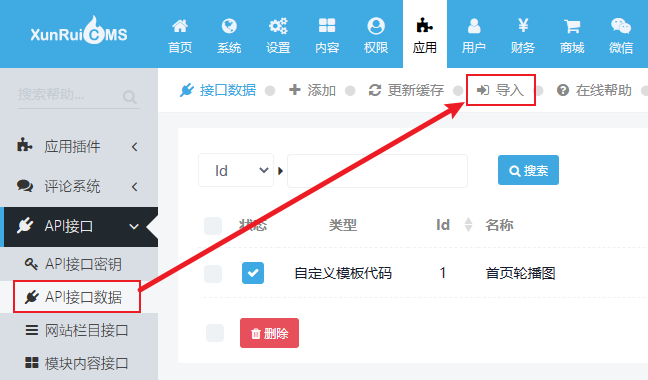Screen dimensions: 648x380
Task: Click the 评论系统 comments icon in sidebar
Action: [x=25, y=185]
